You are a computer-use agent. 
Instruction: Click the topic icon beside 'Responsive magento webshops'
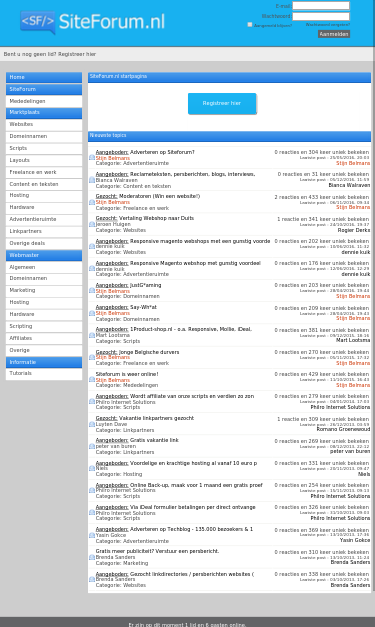(92, 246)
